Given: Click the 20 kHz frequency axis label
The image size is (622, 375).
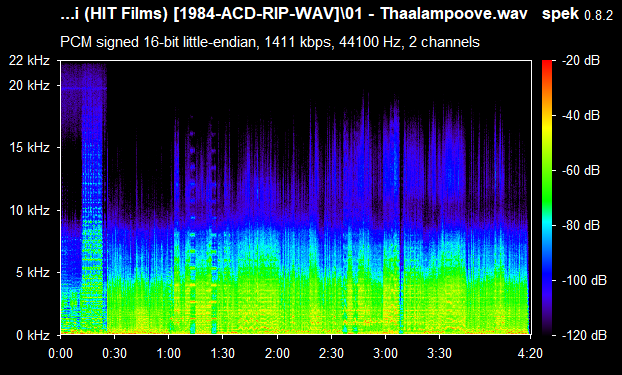Looking at the screenshot, I should point(29,85).
